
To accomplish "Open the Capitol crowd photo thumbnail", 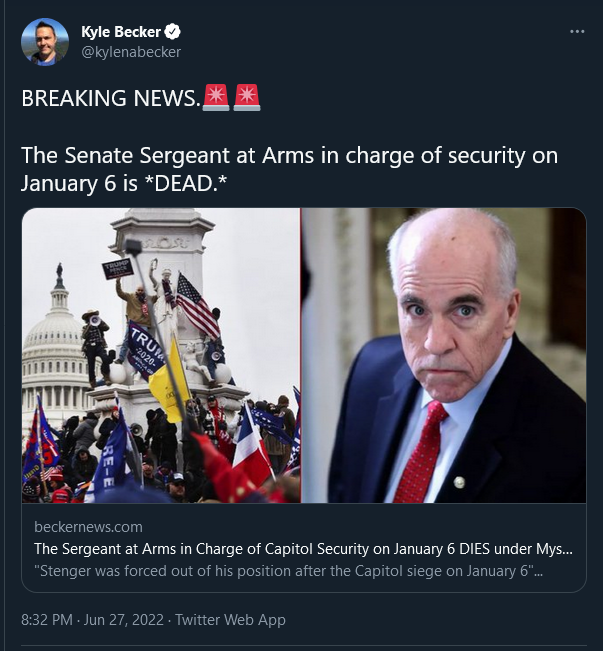I will (x=161, y=355).
